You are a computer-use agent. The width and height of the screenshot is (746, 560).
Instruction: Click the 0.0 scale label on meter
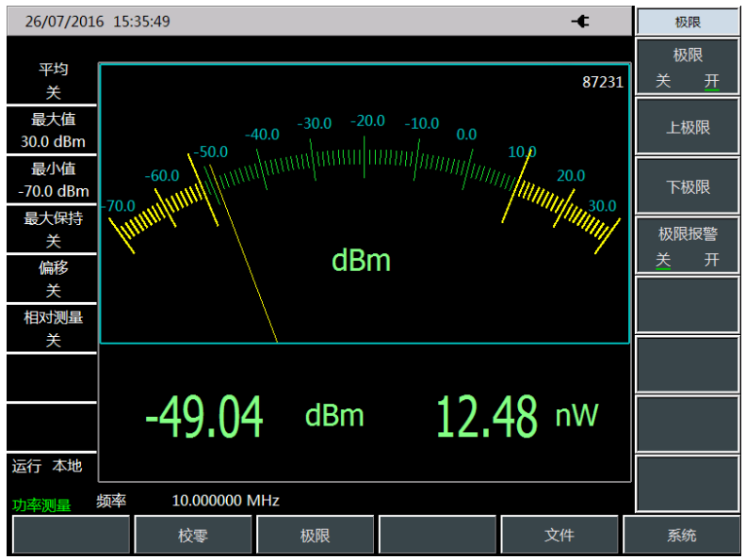[466, 135]
